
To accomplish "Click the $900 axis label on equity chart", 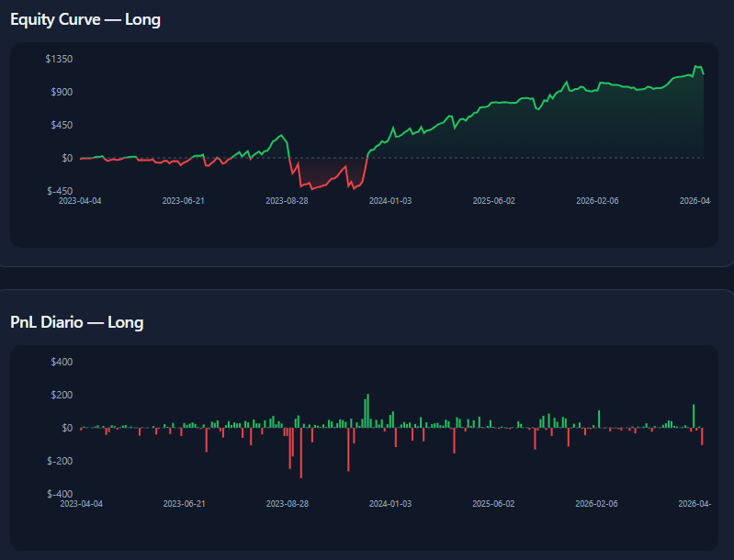I will [62, 92].
